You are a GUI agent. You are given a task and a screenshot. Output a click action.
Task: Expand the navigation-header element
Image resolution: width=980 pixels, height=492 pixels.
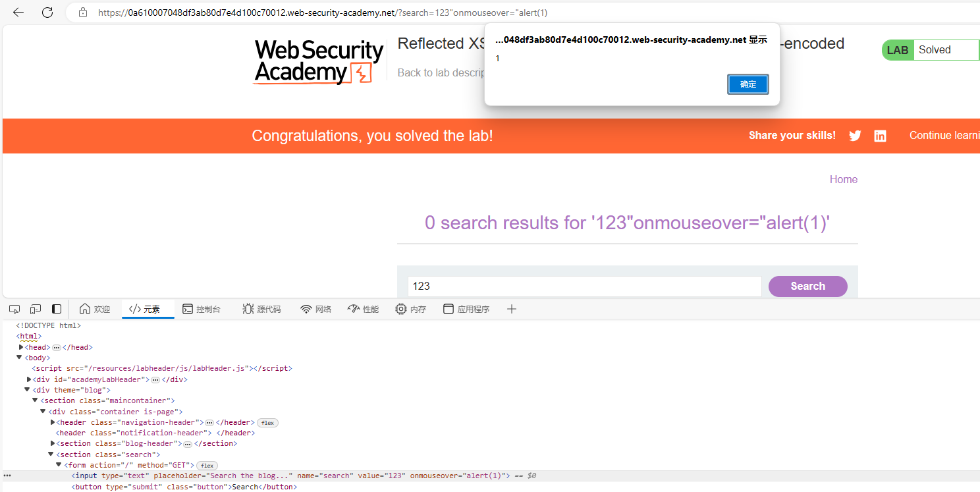[x=52, y=422]
